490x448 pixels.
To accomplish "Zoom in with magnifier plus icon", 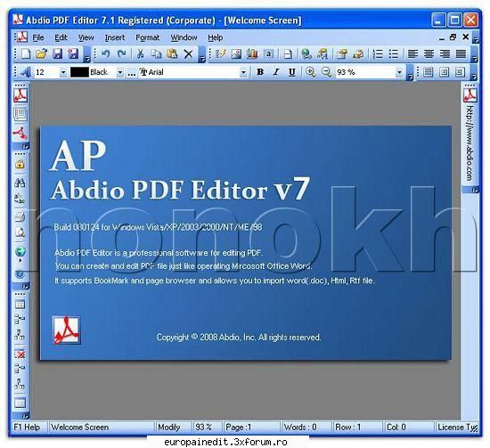I will pyautogui.click(x=310, y=72).
